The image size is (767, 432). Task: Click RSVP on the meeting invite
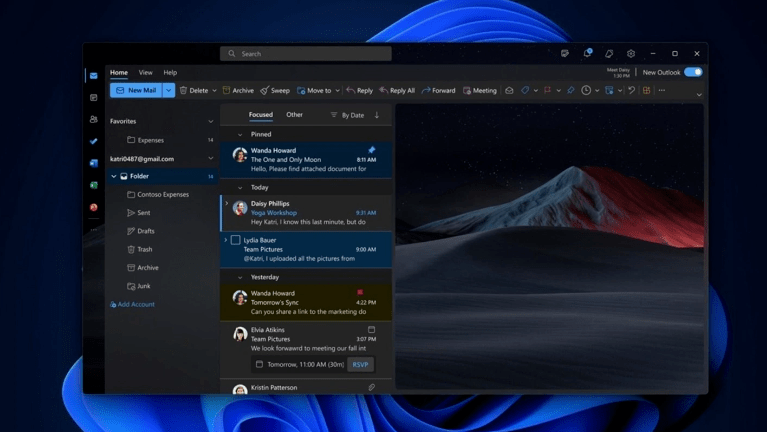click(x=361, y=364)
